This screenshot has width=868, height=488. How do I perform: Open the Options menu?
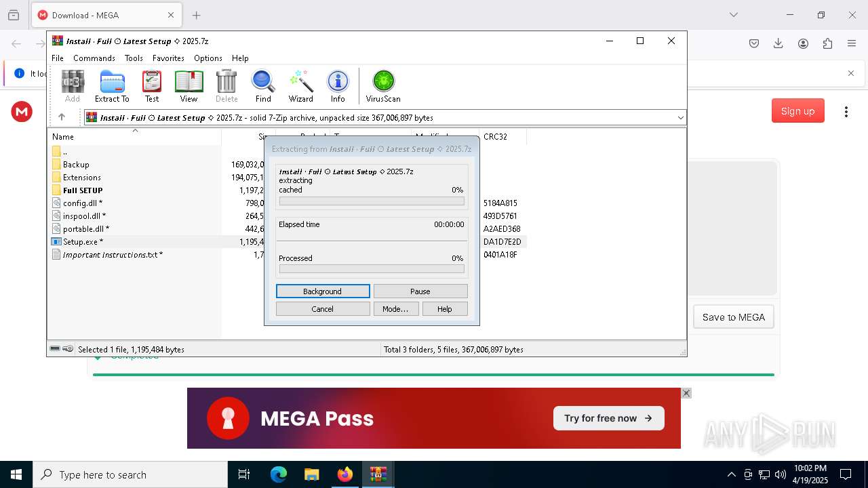pyautogui.click(x=208, y=58)
